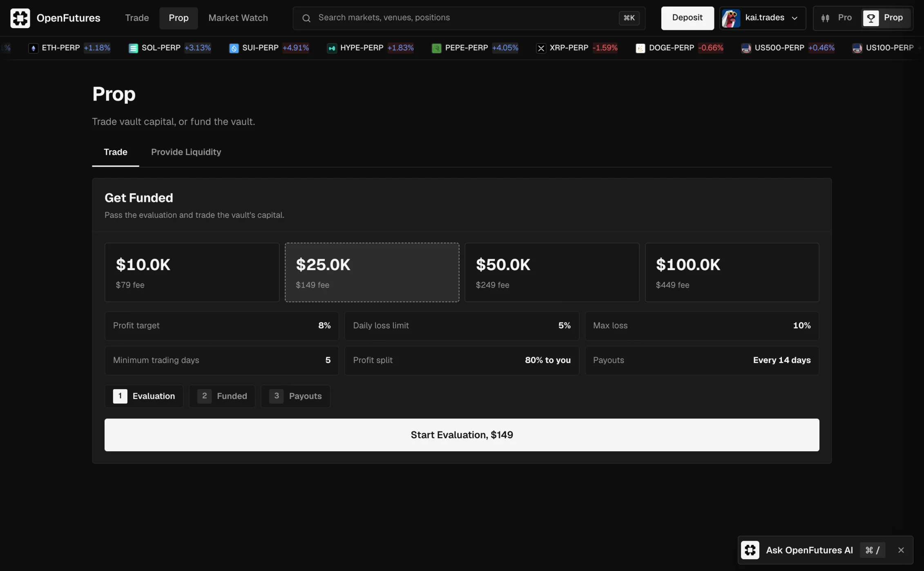Click the SOL-PERP +3.13% change value

click(197, 48)
